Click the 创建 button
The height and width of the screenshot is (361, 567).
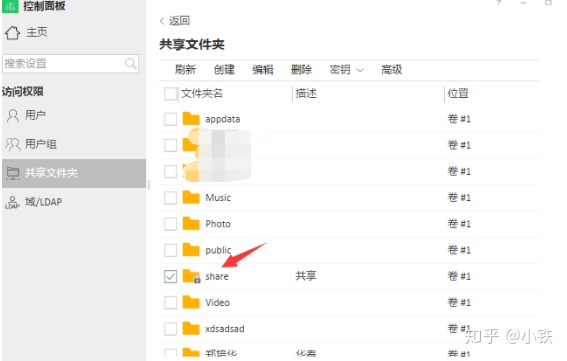[x=224, y=69]
